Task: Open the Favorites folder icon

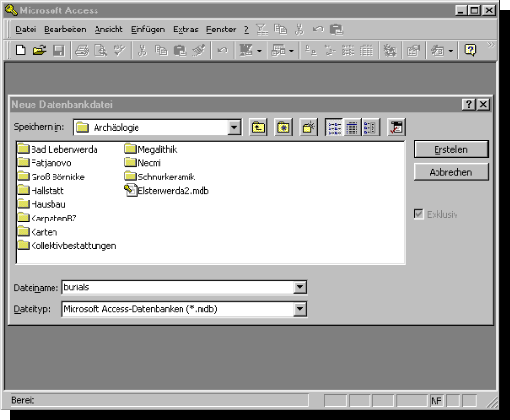Action: click(x=284, y=127)
